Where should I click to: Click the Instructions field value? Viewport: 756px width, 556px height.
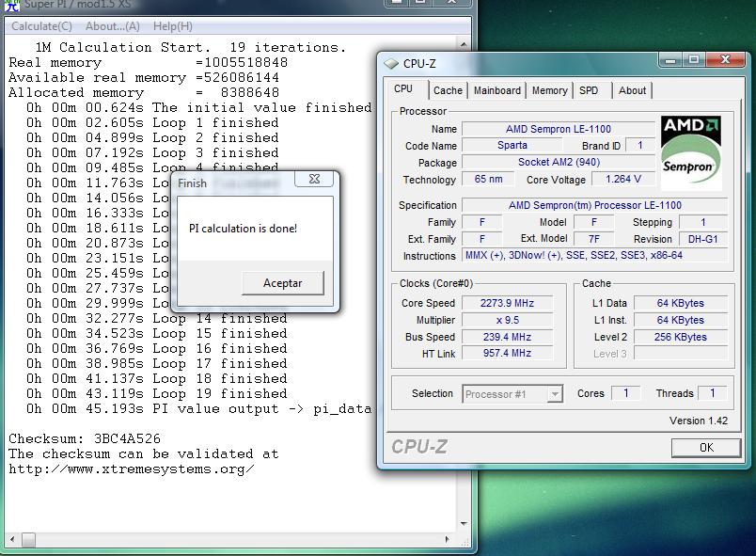pos(594,255)
